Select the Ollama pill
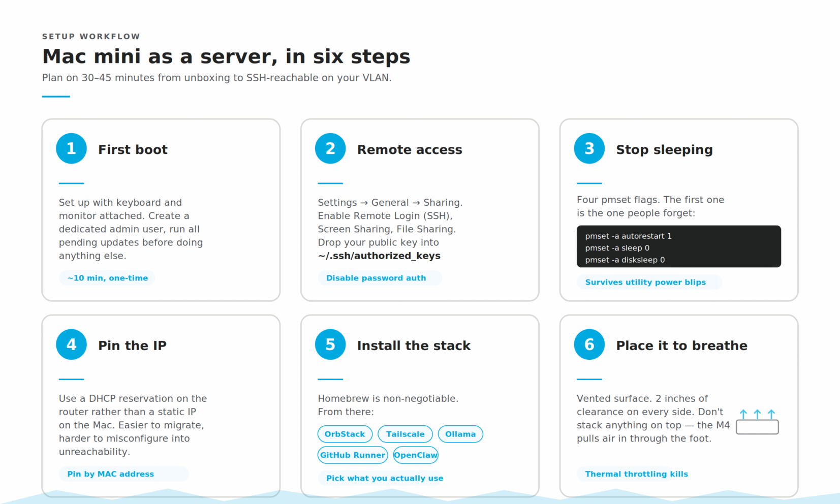Screen dimensions: 840x504 coord(460,434)
